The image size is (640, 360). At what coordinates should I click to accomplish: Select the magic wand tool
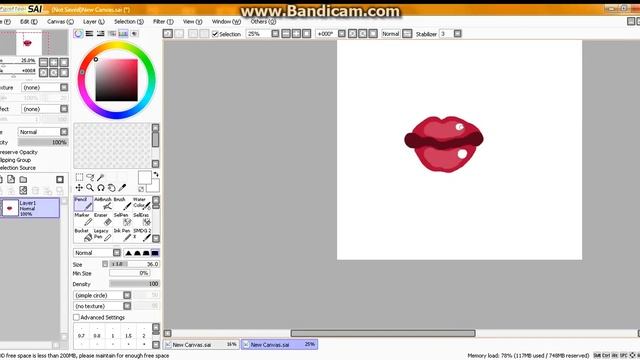[101, 177]
